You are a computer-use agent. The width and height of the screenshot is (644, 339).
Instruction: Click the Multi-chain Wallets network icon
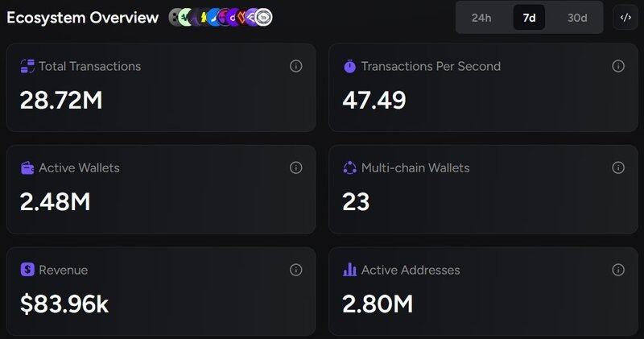(x=349, y=167)
